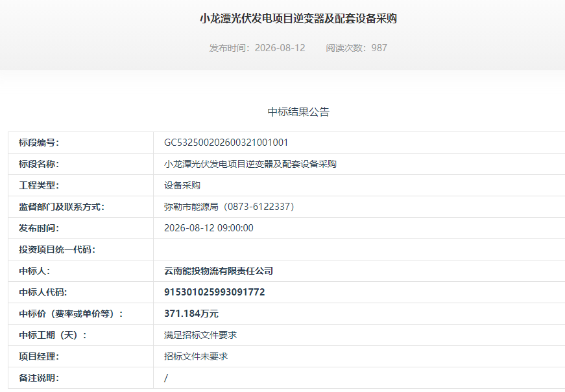Click the value 满足招标文件要求
Viewport: 565px width, 392px height.
200,335
